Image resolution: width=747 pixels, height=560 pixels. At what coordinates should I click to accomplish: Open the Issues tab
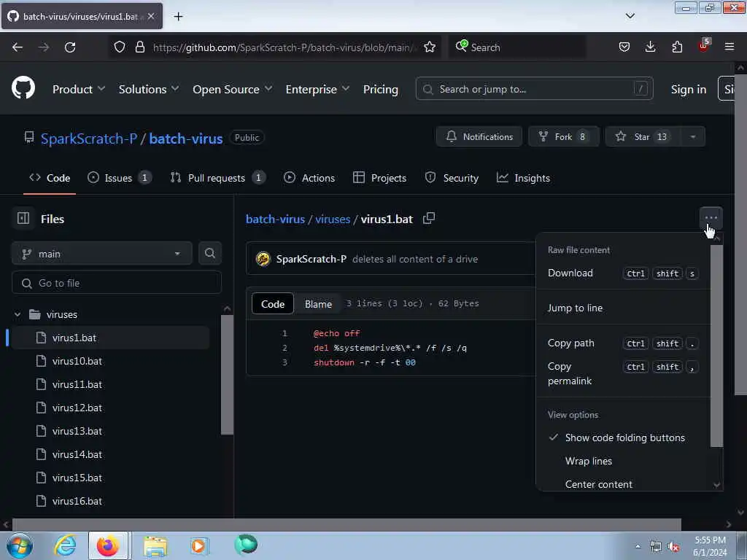coord(120,178)
